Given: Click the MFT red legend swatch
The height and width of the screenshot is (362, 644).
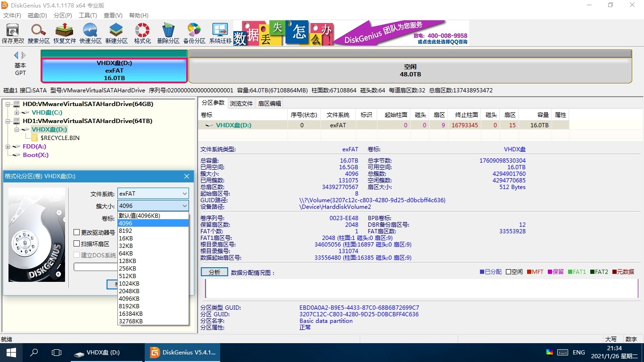Looking at the screenshot, I should coord(529,272).
